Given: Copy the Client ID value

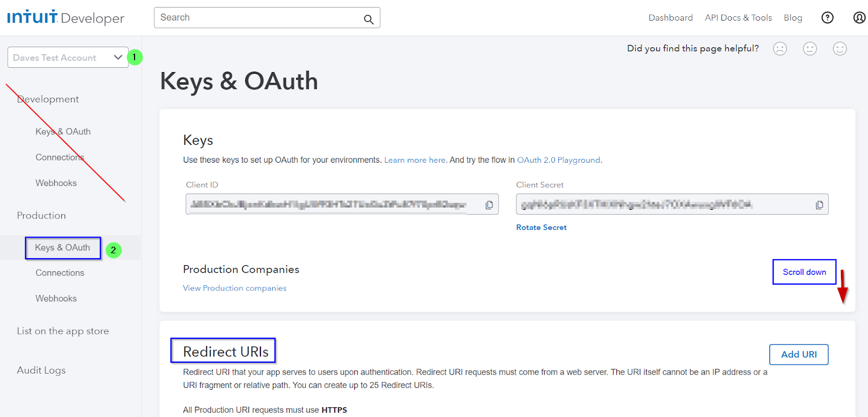Looking at the screenshot, I should pos(489,205).
